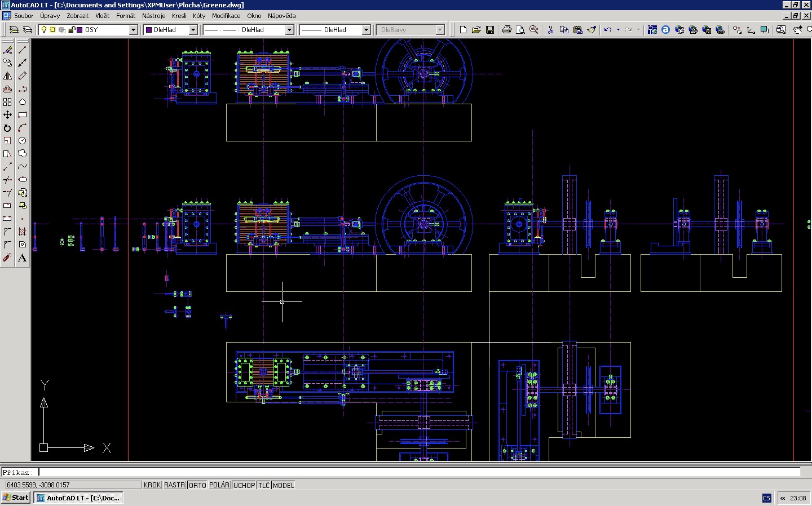
Task: Click the Undo arrow icon
Action: [608, 30]
